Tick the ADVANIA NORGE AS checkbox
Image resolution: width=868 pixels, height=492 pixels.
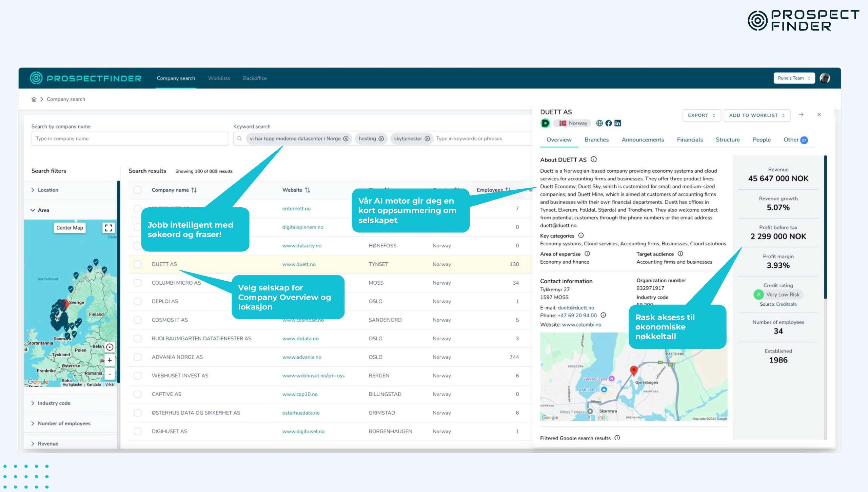(x=137, y=357)
